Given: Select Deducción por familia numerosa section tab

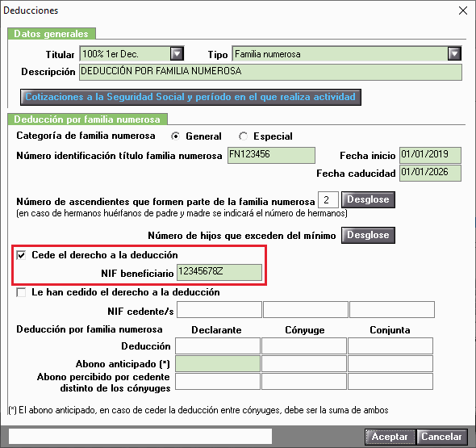Looking at the screenshot, I should 87,119.
